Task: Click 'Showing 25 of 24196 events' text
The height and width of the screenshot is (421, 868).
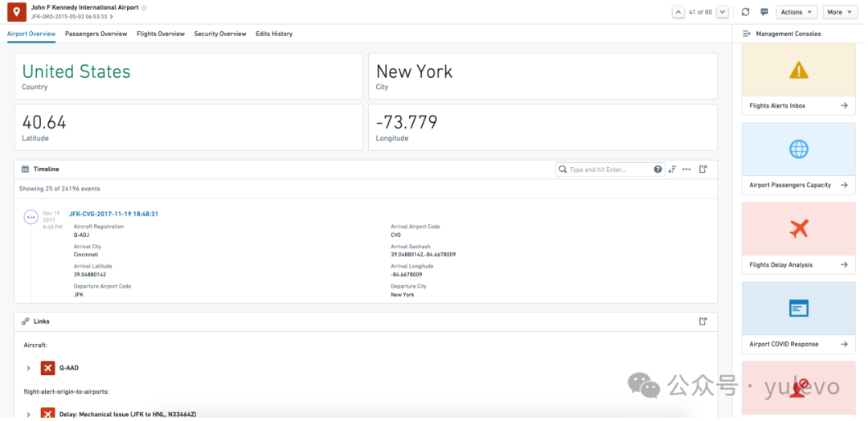Action: click(59, 189)
